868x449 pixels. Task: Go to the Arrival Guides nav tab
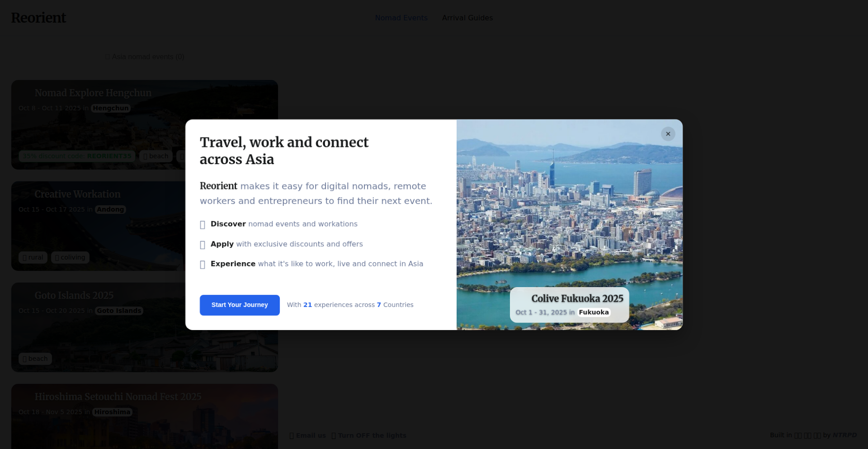[467, 18]
